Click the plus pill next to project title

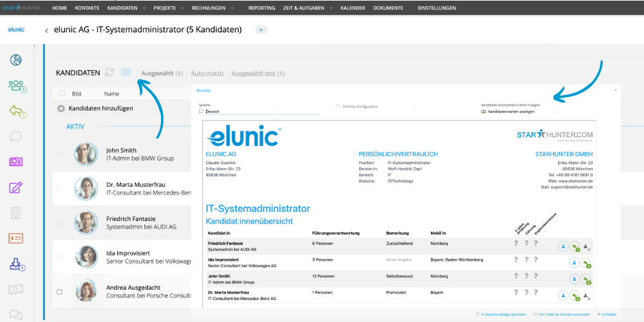[x=261, y=30]
